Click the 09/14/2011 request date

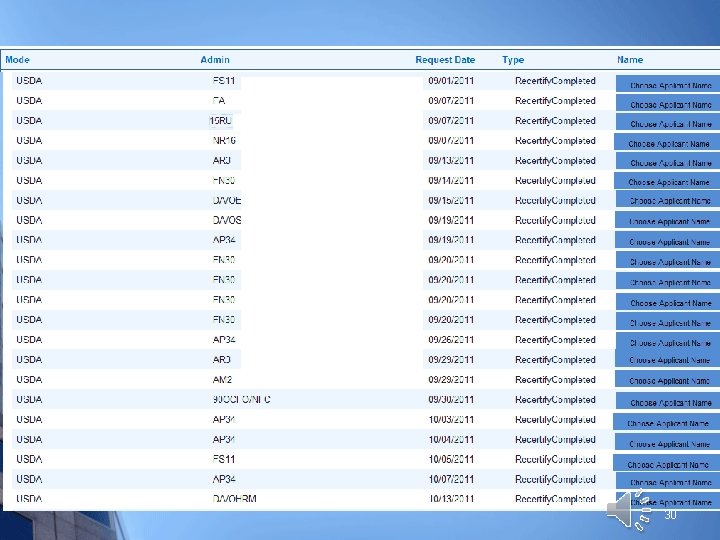click(x=451, y=180)
